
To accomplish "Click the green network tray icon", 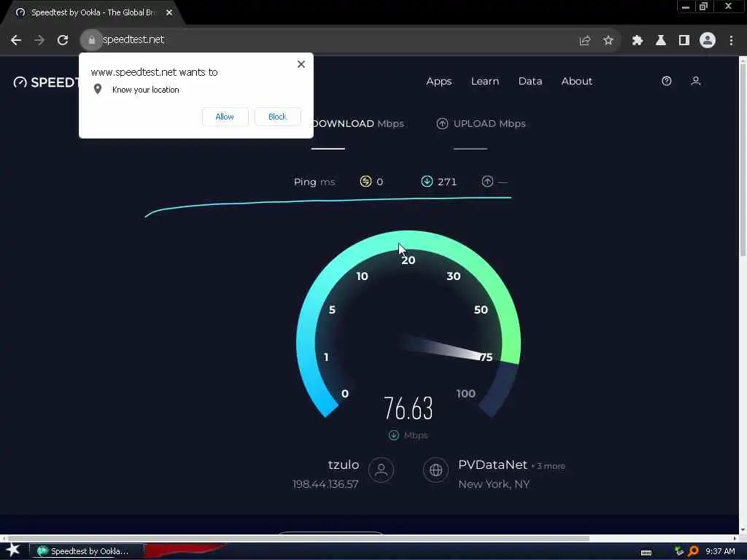I will tap(679, 551).
